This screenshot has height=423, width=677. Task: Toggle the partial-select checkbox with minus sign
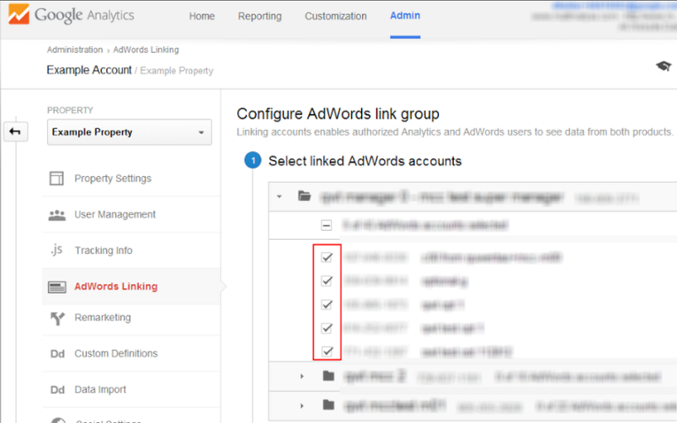tap(326, 225)
